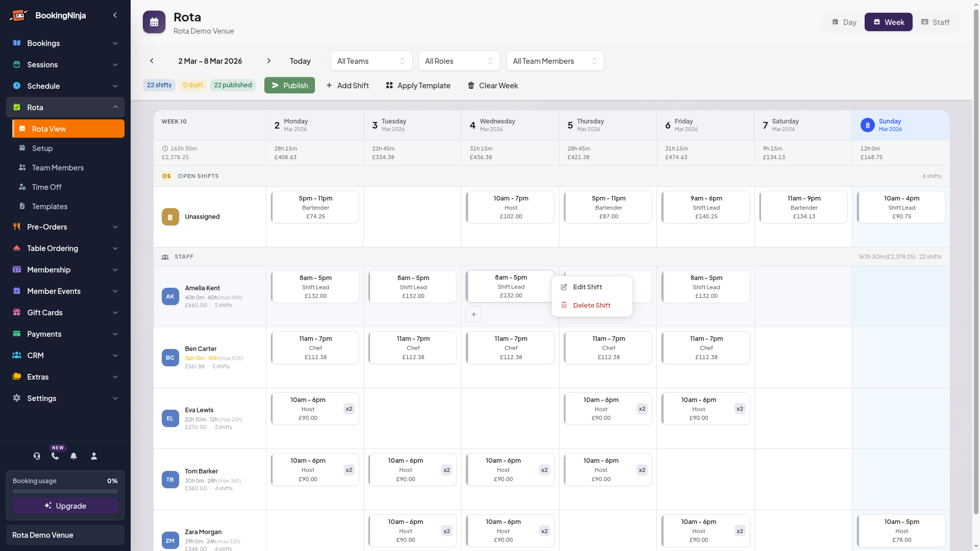Viewport: 980px width, 551px height.
Task: Expand the Settings menu
Action: pyautogui.click(x=65, y=398)
